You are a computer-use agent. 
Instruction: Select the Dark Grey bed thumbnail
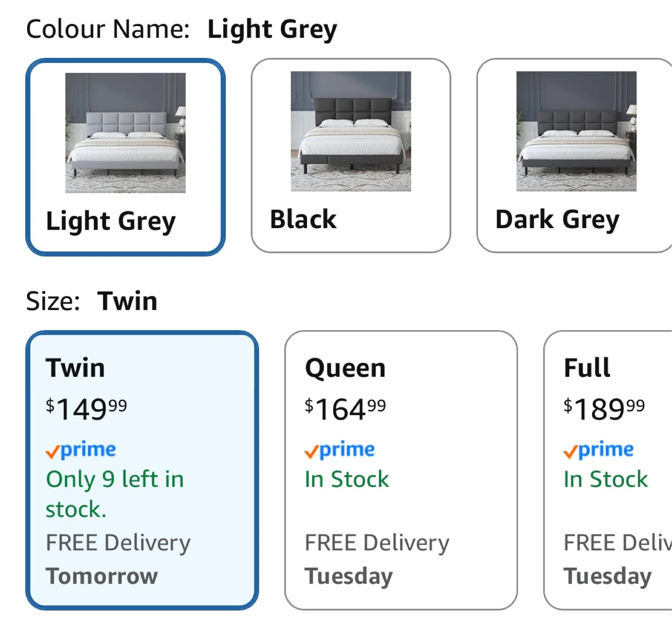click(x=576, y=131)
